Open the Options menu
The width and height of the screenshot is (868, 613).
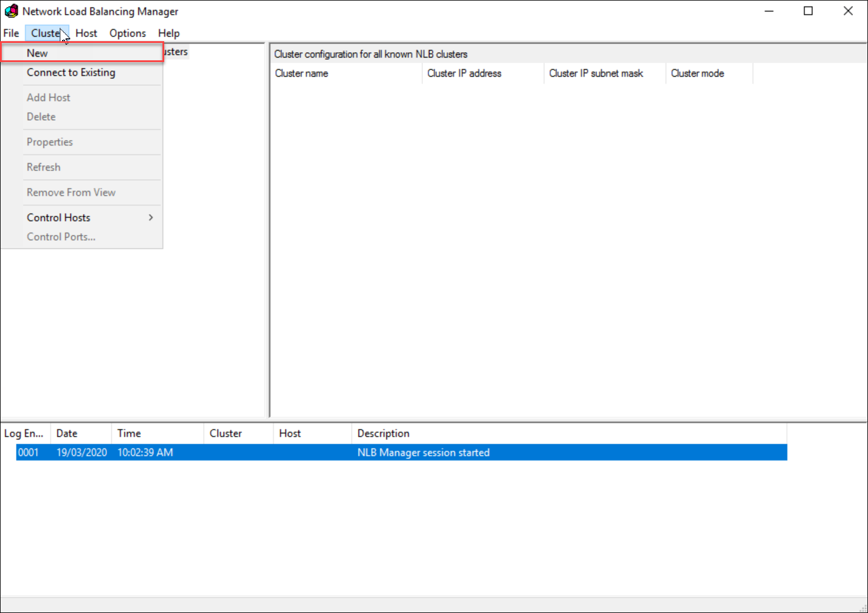tap(128, 33)
